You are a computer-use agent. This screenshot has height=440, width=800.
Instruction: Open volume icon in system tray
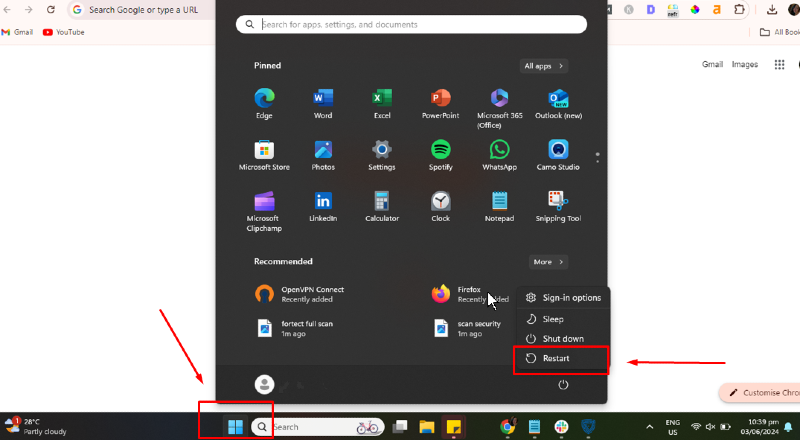710,427
